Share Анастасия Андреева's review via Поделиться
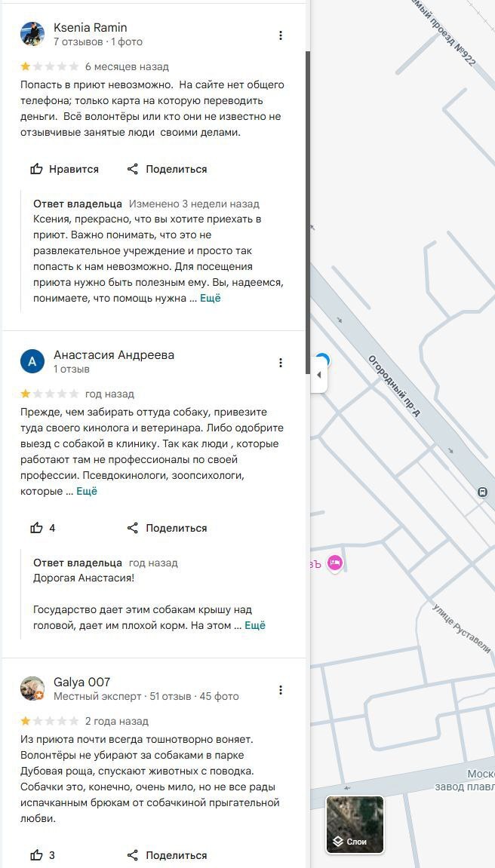 [x=167, y=528]
